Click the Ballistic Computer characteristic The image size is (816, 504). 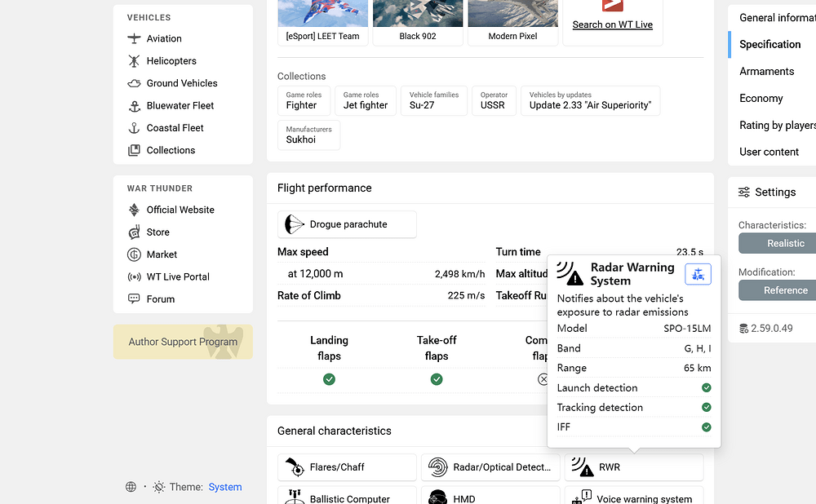coord(347,497)
